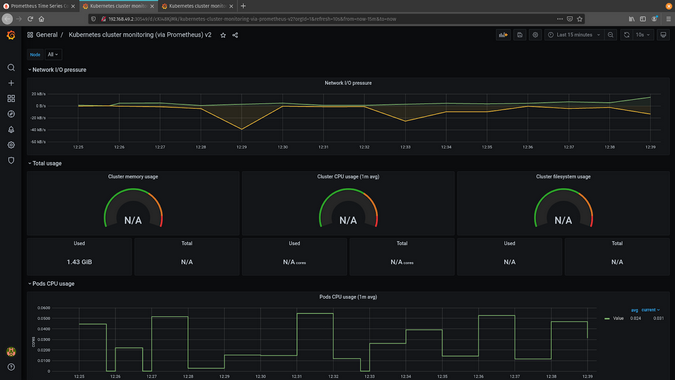
Task: Toggle the browser sidebar view icon
Action: [x=643, y=19]
